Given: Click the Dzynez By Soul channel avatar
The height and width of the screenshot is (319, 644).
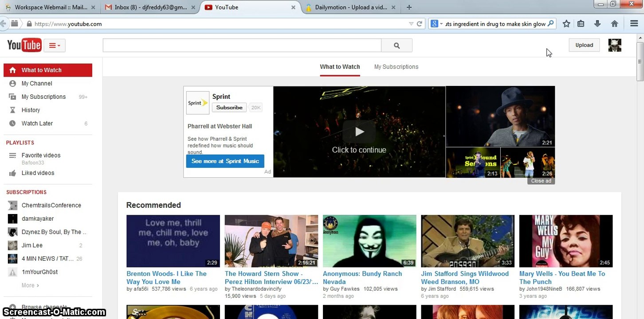Looking at the screenshot, I should pos(13,232).
